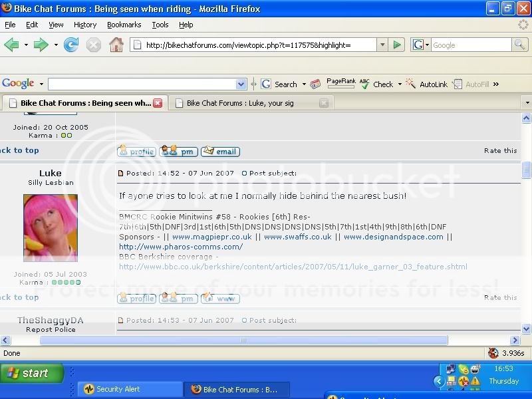Click Luke's pink-haired avatar image
Image resolution: width=532 pixels, height=399 pixels.
[x=51, y=228]
